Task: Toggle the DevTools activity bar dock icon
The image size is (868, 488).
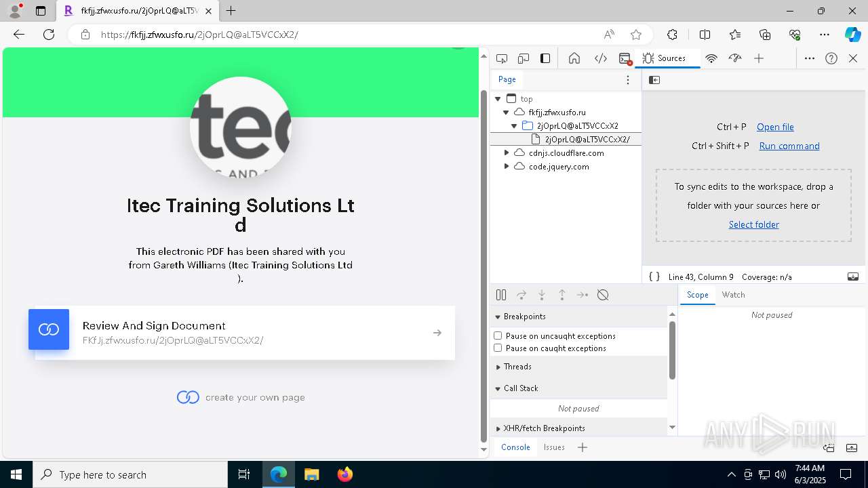Action: point(545,58)
